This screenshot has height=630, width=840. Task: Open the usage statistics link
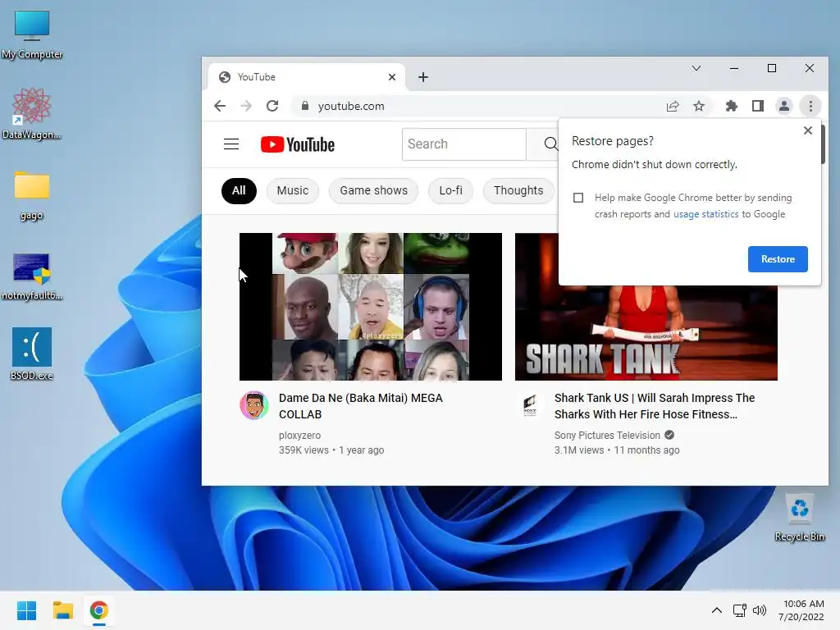coord(706,214)
